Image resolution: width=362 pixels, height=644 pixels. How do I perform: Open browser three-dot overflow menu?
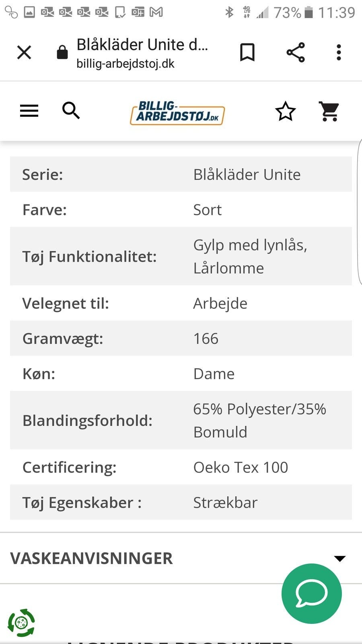tap(339, 52)
